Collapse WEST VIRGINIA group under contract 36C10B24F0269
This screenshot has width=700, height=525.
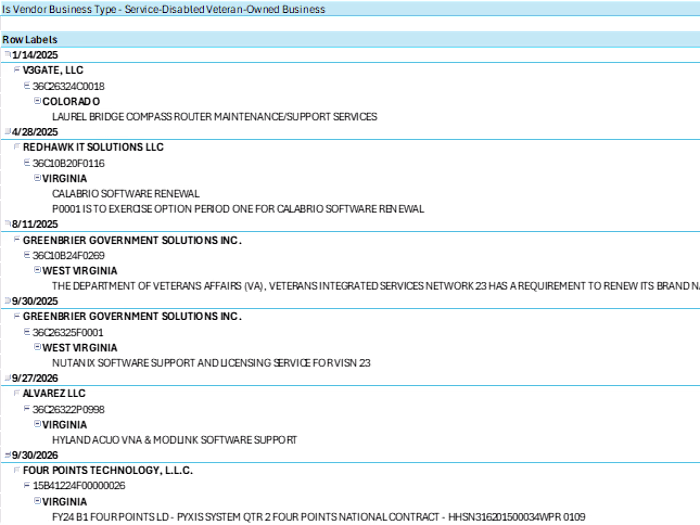pyautogui.click(x=38, y=270)
